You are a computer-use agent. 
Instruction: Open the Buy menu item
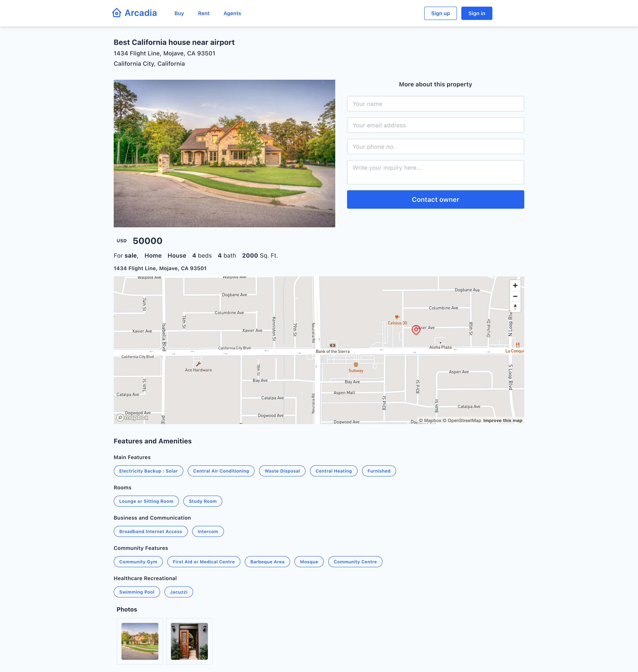point(179,13)
